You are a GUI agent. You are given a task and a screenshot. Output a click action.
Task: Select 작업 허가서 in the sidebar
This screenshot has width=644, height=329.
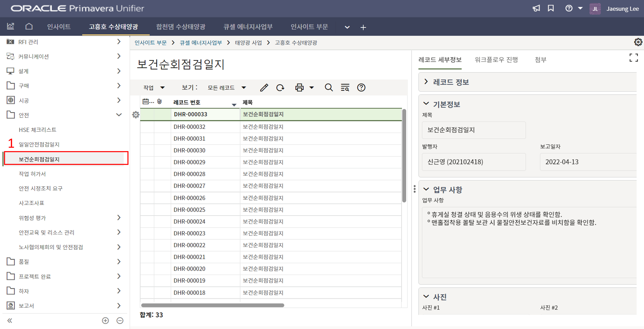pos(32,174)
